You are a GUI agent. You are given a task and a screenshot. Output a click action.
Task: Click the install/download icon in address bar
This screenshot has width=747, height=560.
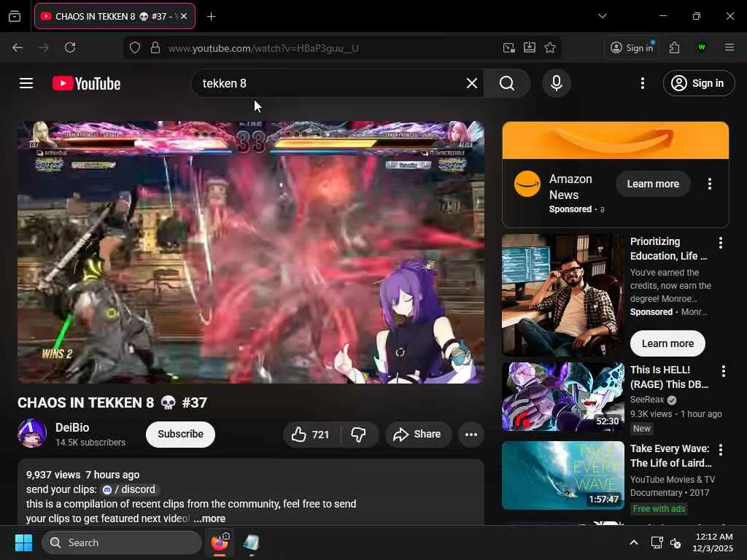click(530, 47)
